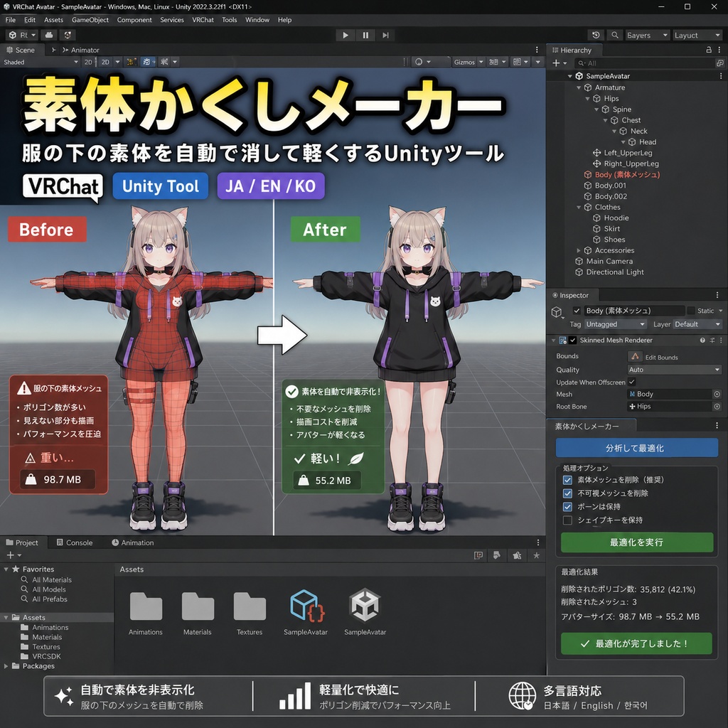Open the Quality Auto dropdown
This screenshot has width=728, height=728.
[674, 370]
